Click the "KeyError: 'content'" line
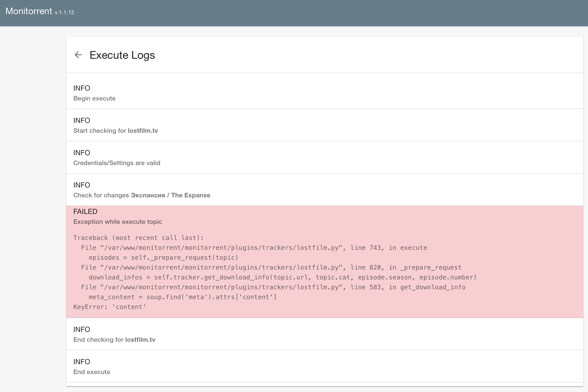The height and width of the screenshot is (392, 588). point(110,307)
